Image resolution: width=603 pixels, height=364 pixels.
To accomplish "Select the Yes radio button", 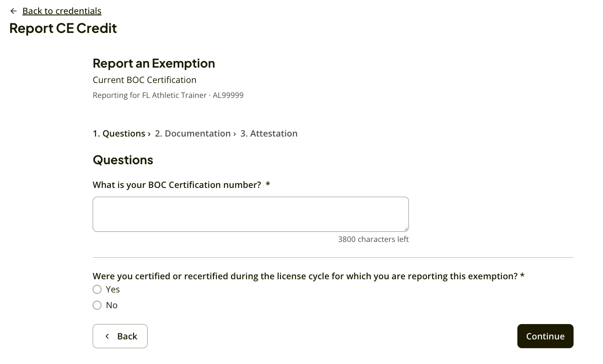I will point(97,289).
